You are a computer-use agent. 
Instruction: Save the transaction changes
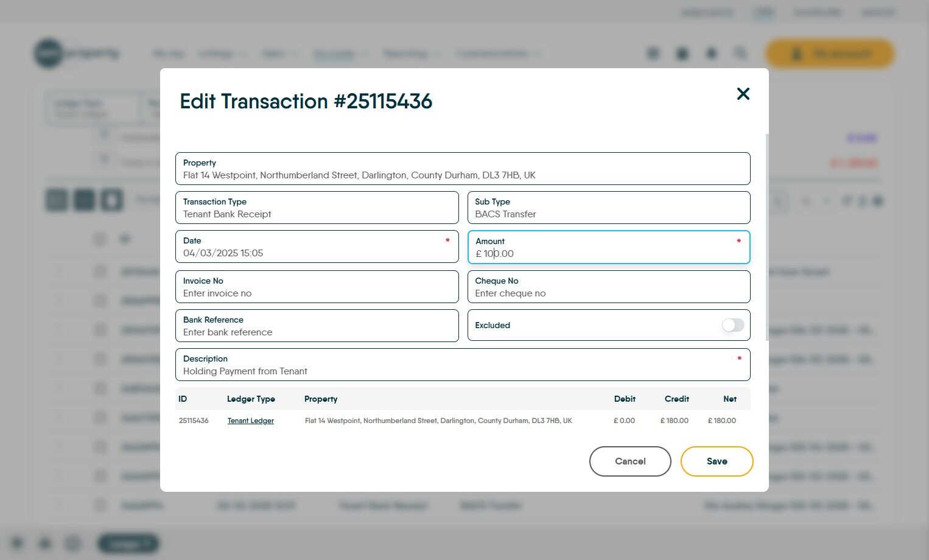point(717,461)
